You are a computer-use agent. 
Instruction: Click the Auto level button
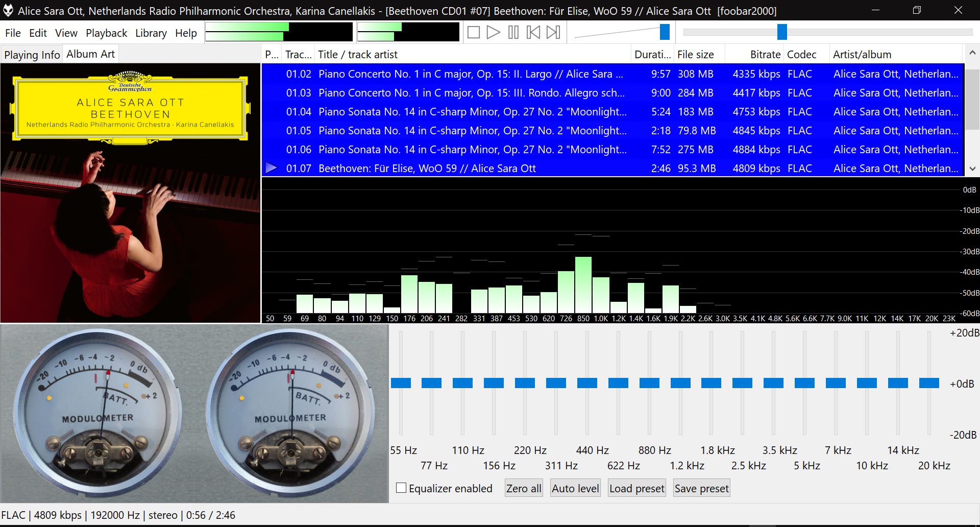coord(575,488)
